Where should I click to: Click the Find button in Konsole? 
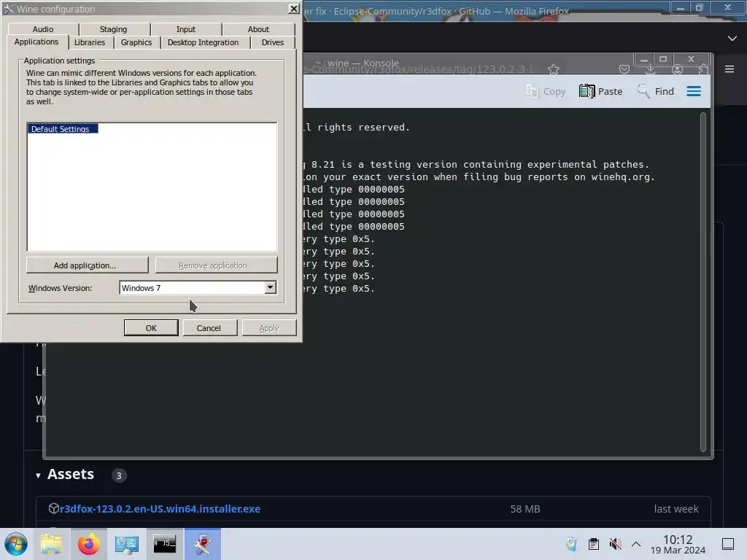click(x=656, y=91)
